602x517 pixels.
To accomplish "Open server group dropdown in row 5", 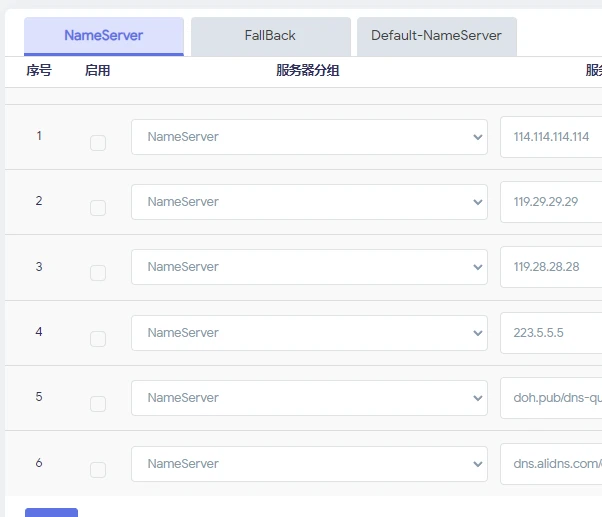I will click(309, 398).
